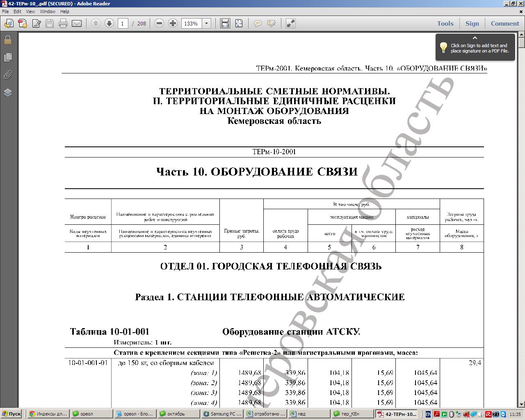
Task: Select the highlight text tool
Action: coord(271,23)
